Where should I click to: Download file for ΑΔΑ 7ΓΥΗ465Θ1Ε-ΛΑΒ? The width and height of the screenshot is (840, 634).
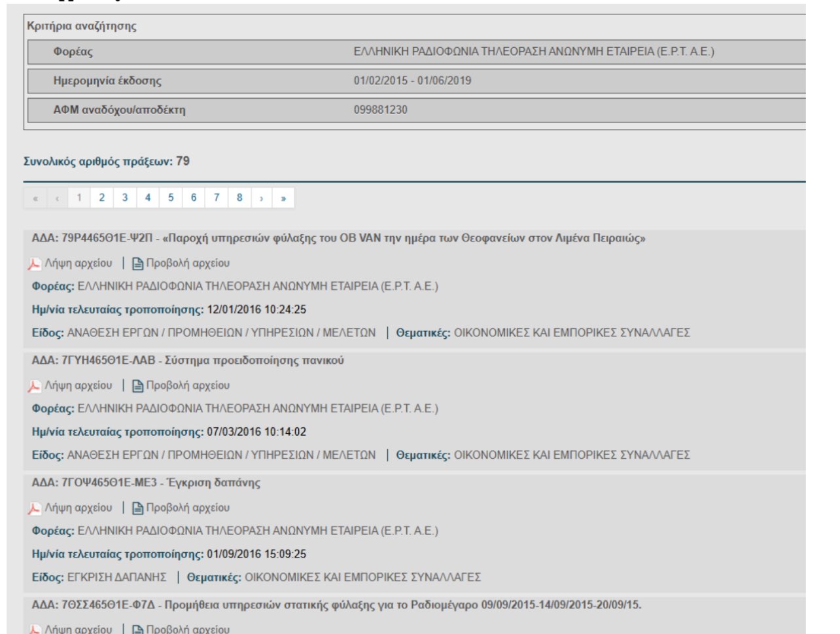[x=79, y=385]
